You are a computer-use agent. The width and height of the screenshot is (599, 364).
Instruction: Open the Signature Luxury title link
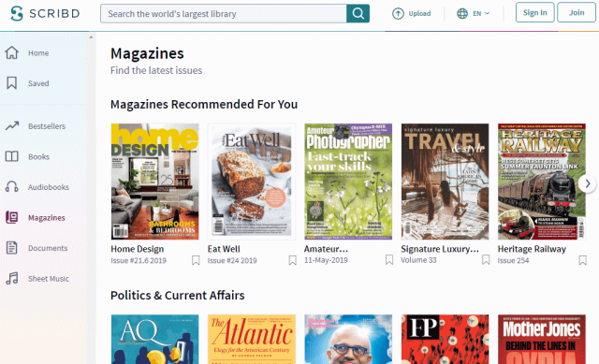tap(440, 249)
